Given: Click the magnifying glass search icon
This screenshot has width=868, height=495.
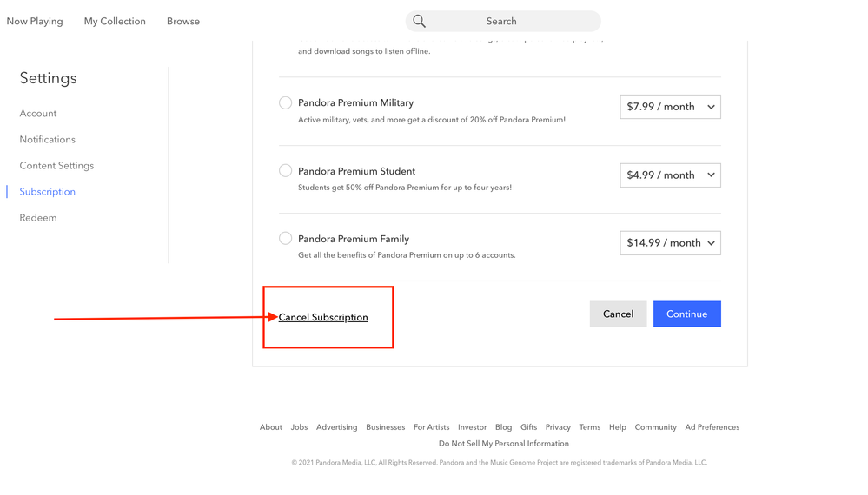Looking at the screenshot, I should (x=419, y=21).
